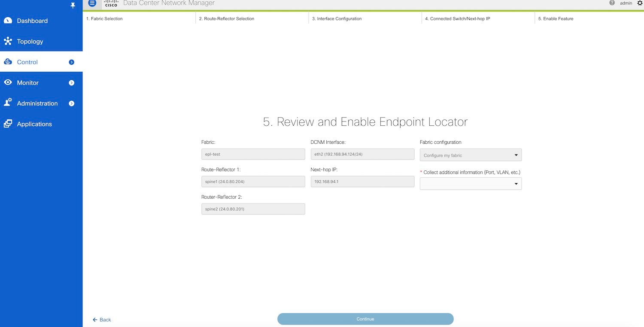Click the Route-Reflector 1: label
This screenshot has width=644, height=327.
[221, 170]
